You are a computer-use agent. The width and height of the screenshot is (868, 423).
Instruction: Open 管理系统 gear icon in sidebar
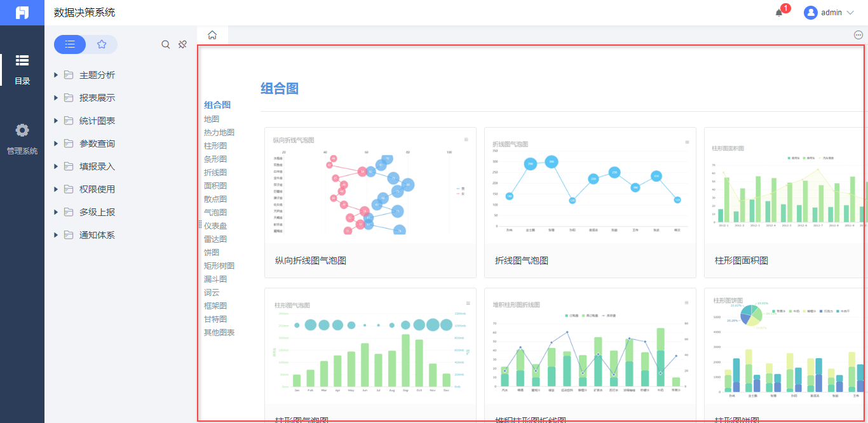(x=22, y=130)
